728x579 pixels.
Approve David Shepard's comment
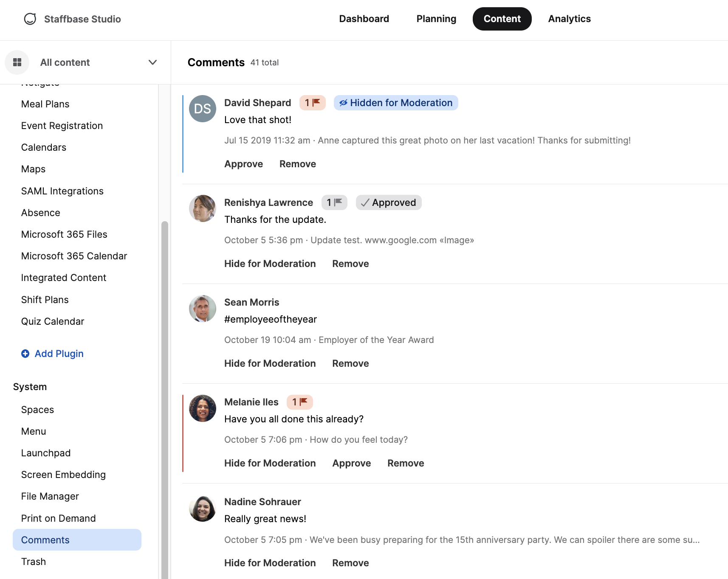pyautogui.click(x=243, y=164)
